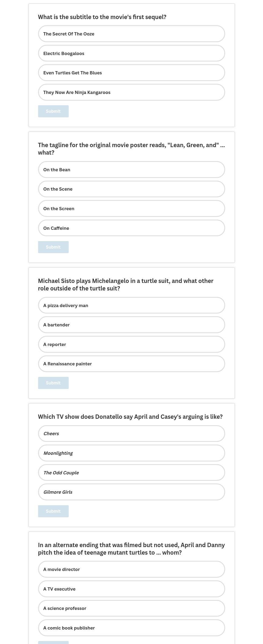The width and height of the screenshot is (263, 644).
Task: Submit the answer for the first sequel question
Action: (x=53, y=111)
